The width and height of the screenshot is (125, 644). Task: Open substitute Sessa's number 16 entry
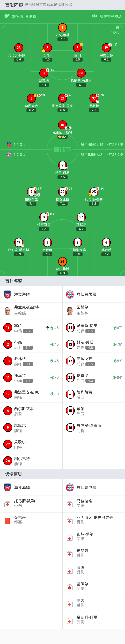click(8, 328)
